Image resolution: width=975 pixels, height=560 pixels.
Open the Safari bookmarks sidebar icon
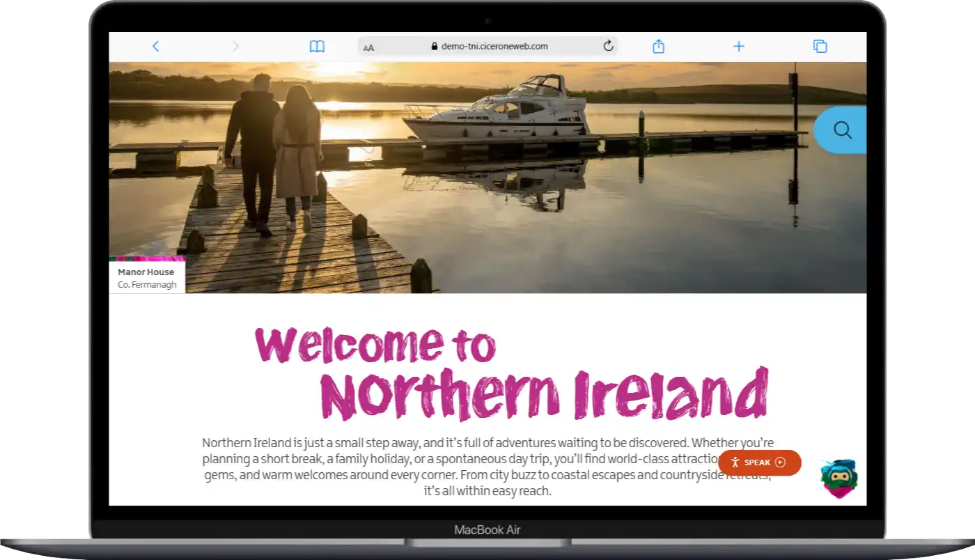pyautogui.click(x=317, y=46)
